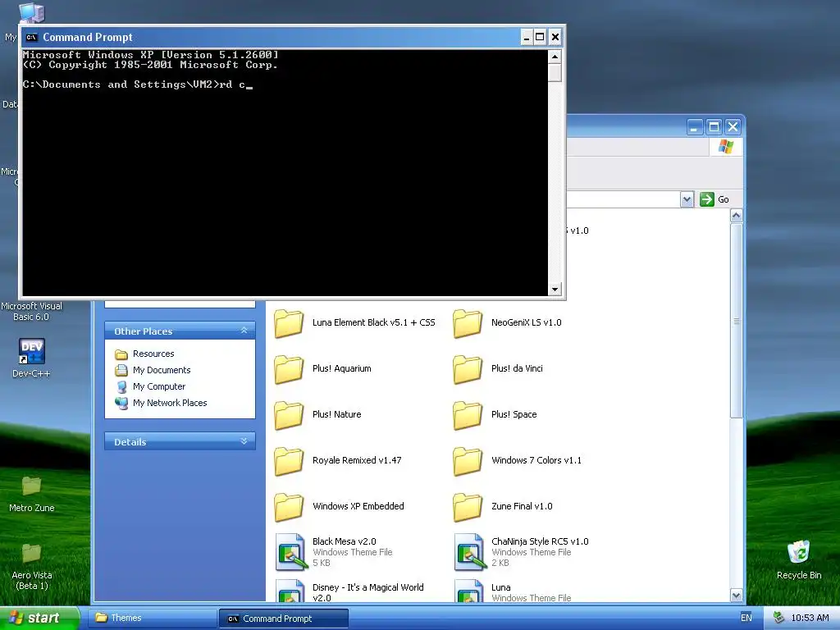Select the Aero Vista (Beta 1) desktop folder

(x=32, y=554)
